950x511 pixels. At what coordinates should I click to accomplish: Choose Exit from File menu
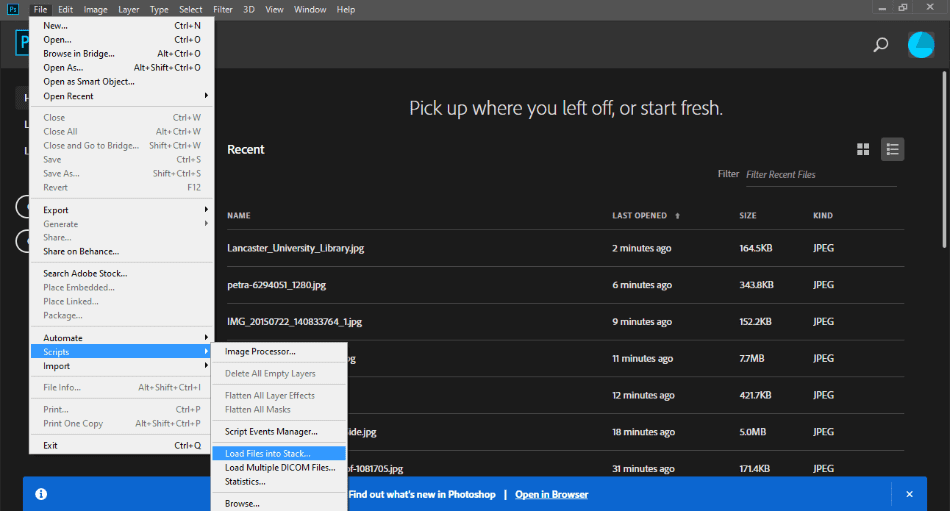tap(121, 445)
